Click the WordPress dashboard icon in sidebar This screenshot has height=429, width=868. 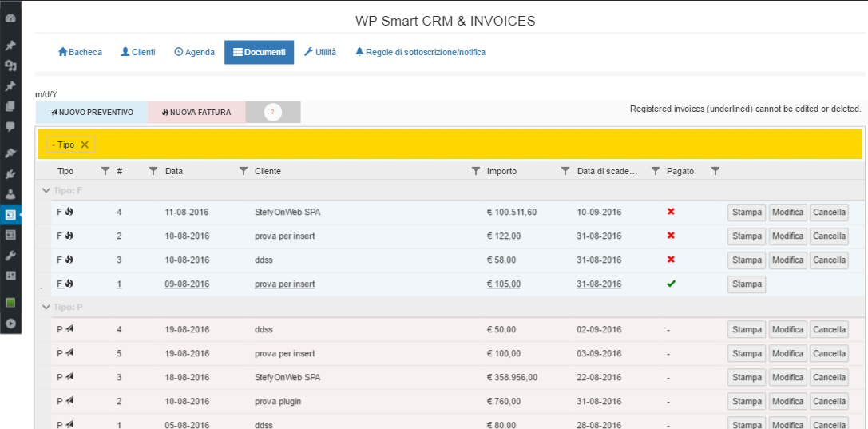pos(10,18)
